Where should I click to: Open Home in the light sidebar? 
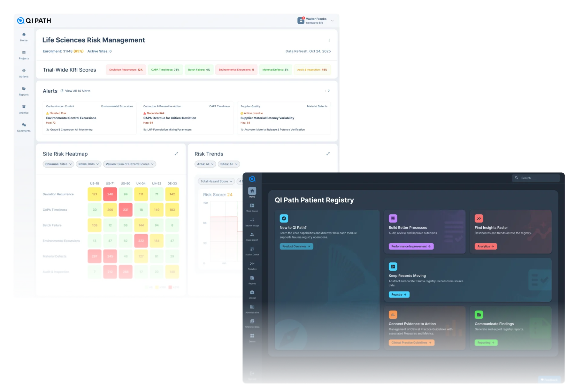[24, 37]
